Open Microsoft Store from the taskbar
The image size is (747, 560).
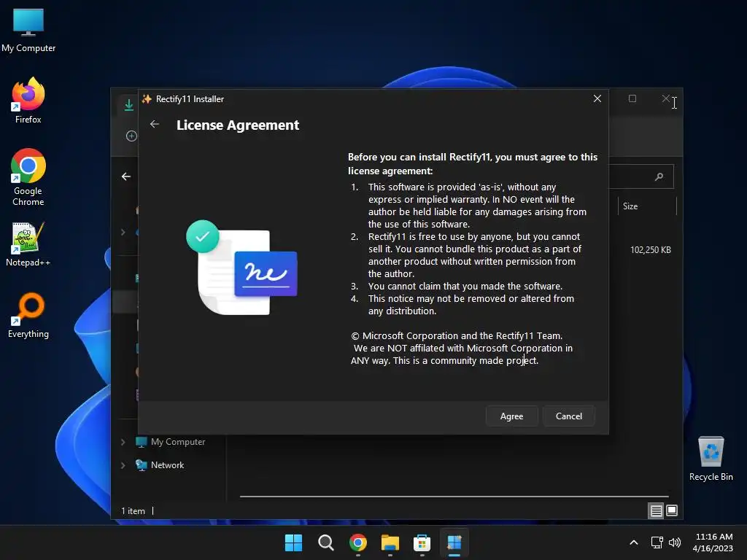click(x=422, y=542)
